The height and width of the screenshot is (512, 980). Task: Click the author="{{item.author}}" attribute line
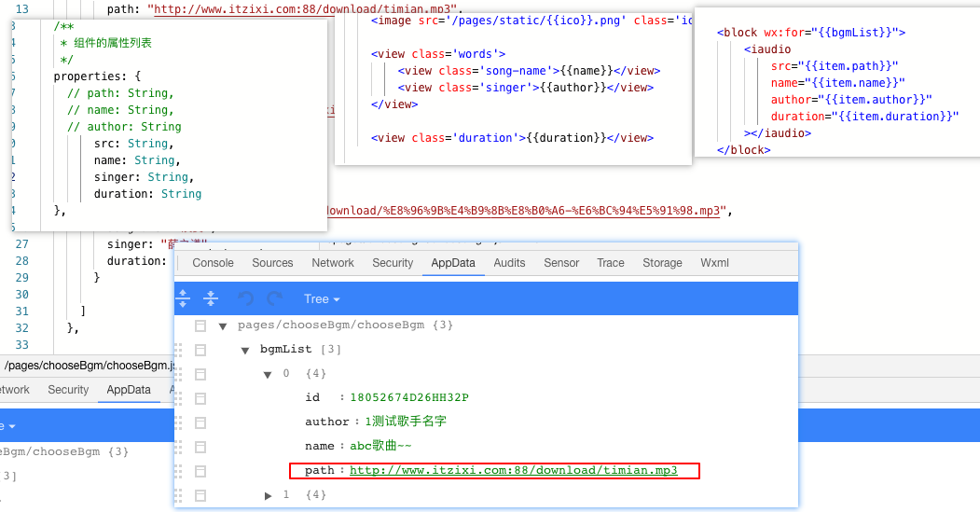coord(851,100)
